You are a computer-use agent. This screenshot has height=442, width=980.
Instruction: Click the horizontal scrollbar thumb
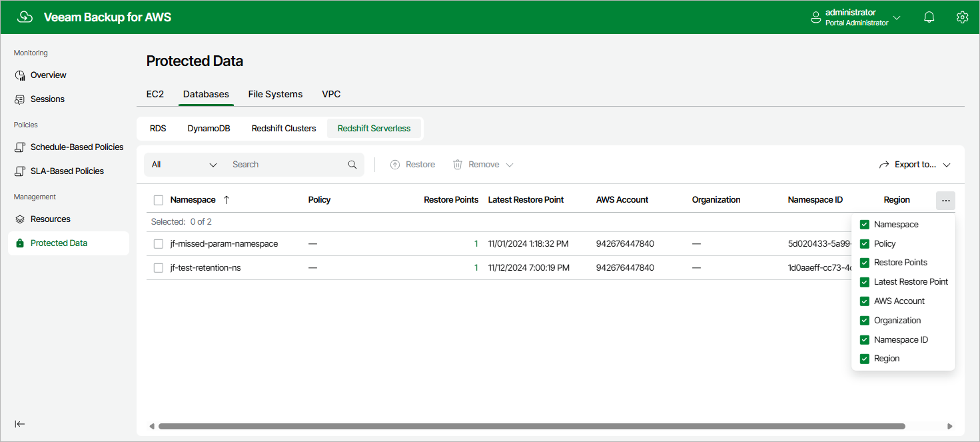click(x=532, y=426)
